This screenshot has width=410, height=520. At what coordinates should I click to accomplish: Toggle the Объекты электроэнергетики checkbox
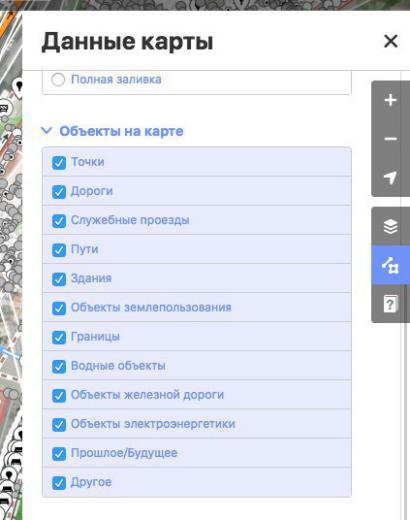(x=59, y=425)
